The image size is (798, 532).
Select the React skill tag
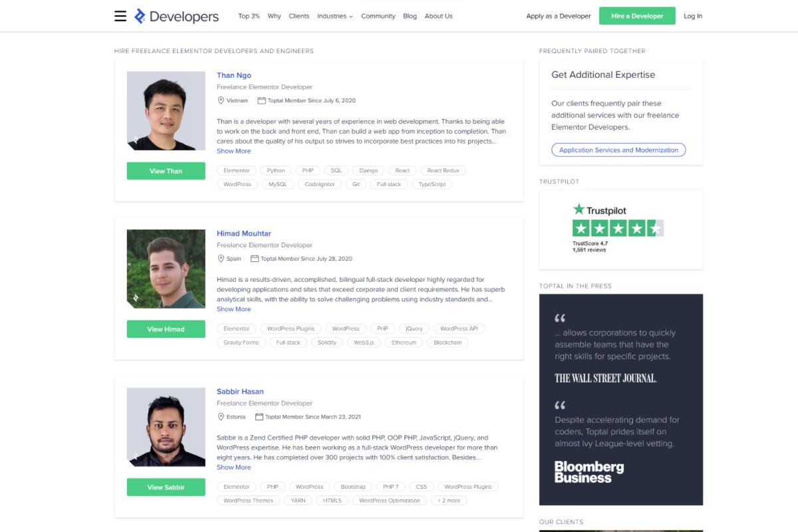click(403, 171)
